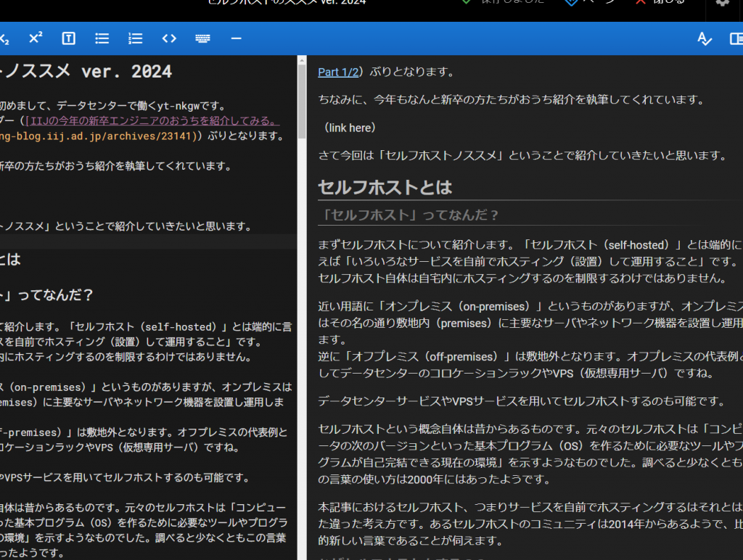Click the セルフホストとは heading in preview
This screenshot has height=560, width=743.
pyautogui.click(x=385, y=186)
